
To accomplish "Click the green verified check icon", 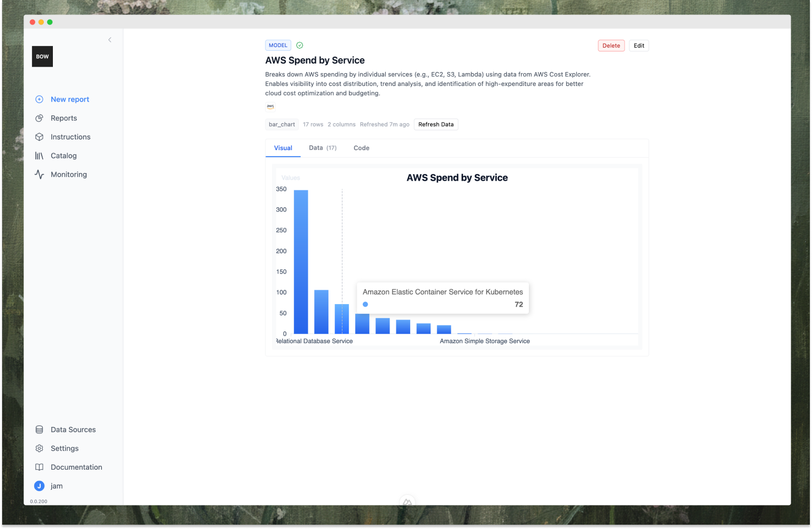I will click(300, 45).
